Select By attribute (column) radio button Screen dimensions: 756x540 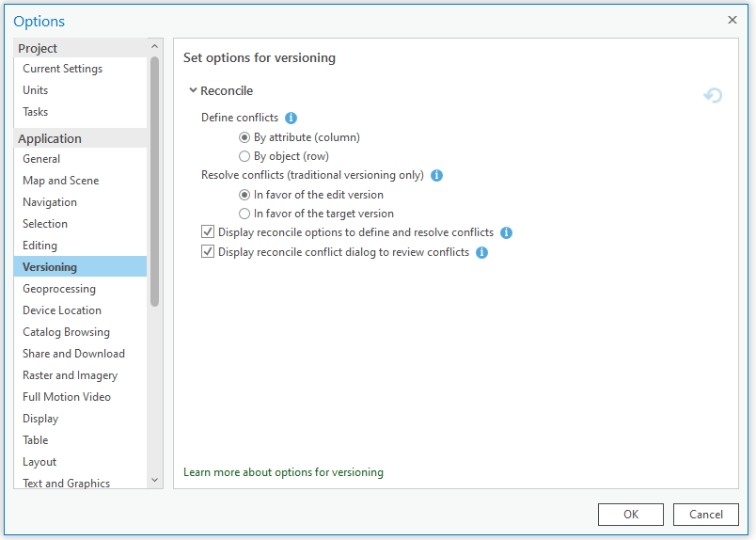[x=244, y=137]
